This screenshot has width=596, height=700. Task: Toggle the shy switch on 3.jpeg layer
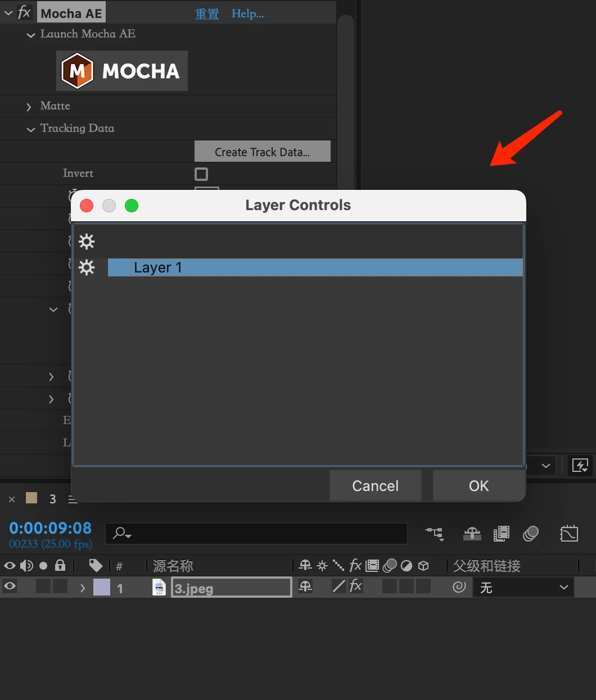(x=305, y=587)
